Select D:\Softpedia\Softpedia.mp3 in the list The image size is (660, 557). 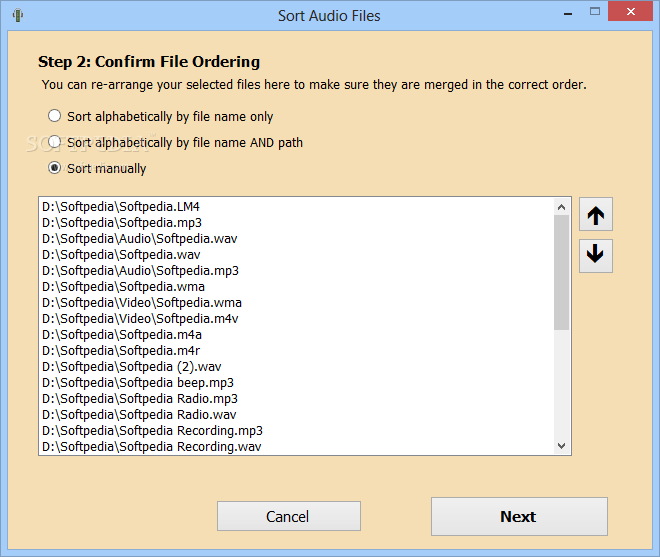pos(297,223)
